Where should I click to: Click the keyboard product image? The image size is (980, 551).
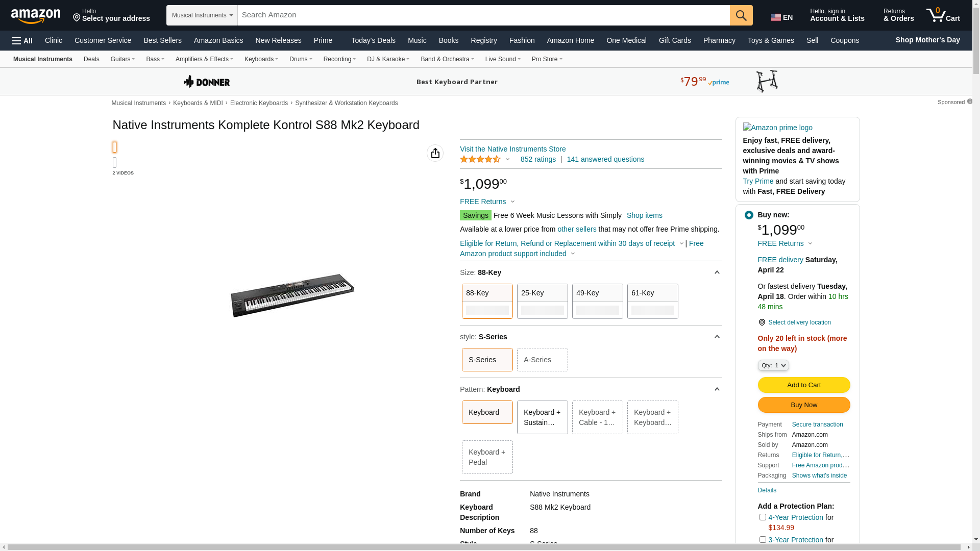[x=292, y=295]
